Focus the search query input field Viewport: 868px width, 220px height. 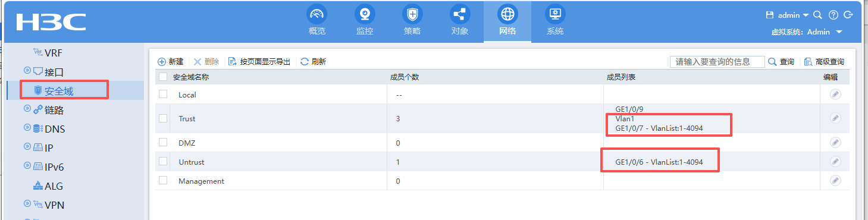point(717,62)
